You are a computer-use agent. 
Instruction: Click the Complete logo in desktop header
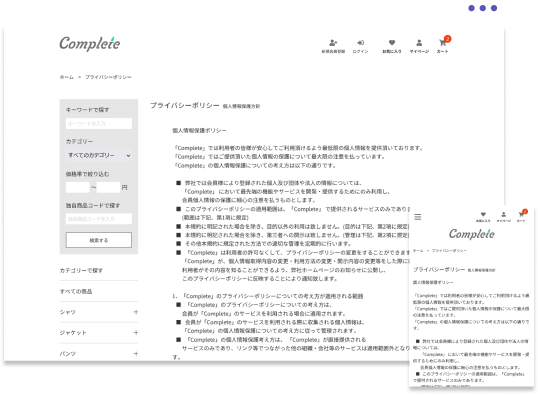coord(90,44)
